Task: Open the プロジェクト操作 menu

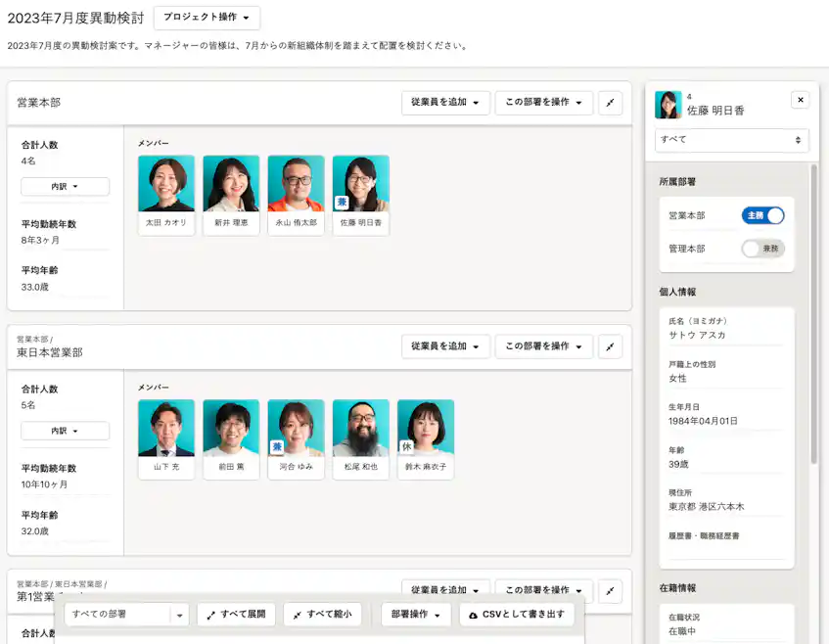Action: click(x=206, y=18)
